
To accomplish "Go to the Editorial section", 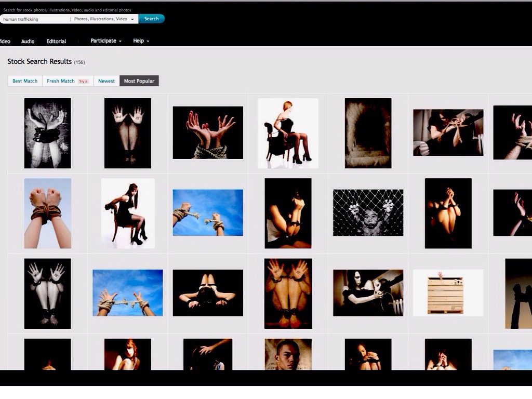I will 56,42.
